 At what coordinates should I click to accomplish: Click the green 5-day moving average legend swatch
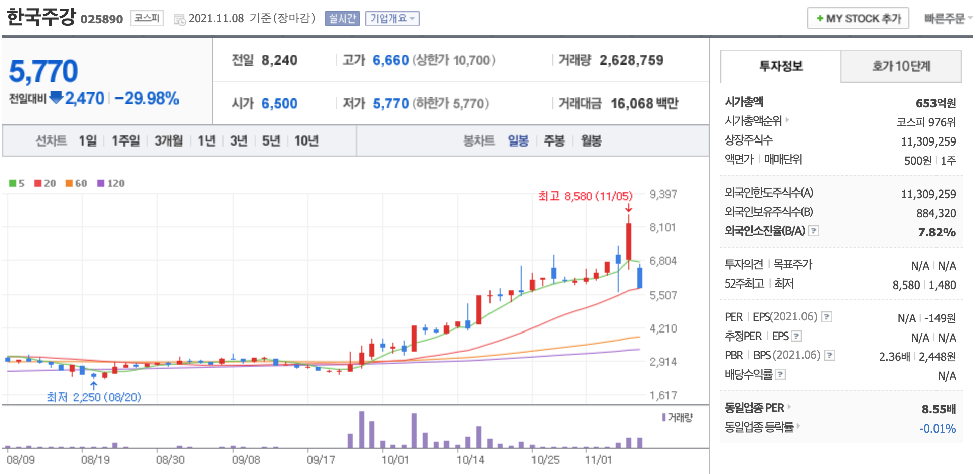(x=13, y=183)
